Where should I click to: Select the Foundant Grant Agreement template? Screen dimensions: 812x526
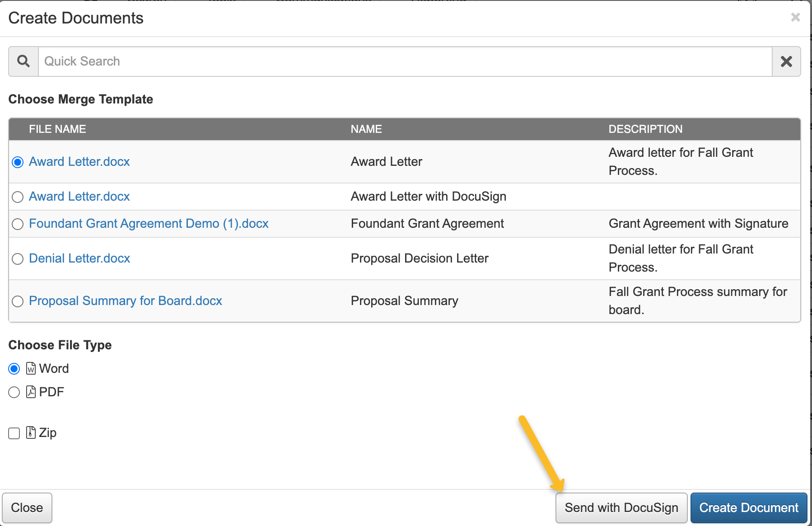18,224
